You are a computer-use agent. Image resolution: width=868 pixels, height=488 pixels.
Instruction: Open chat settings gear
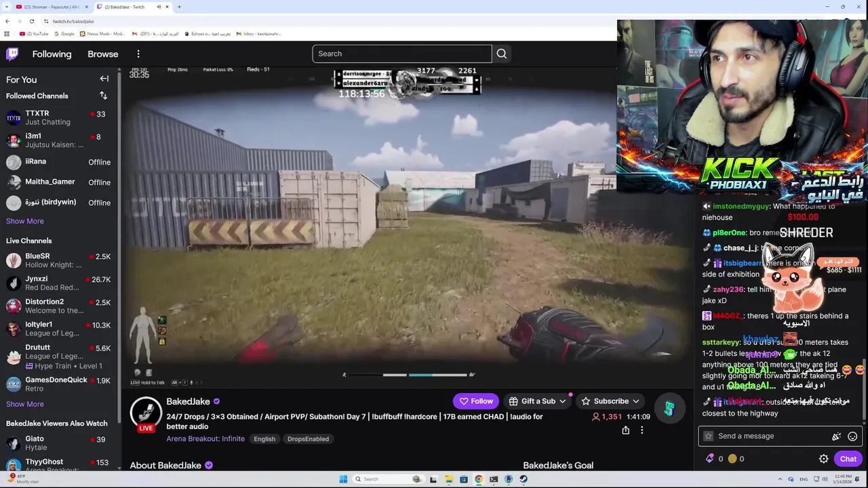pos(823,459)
